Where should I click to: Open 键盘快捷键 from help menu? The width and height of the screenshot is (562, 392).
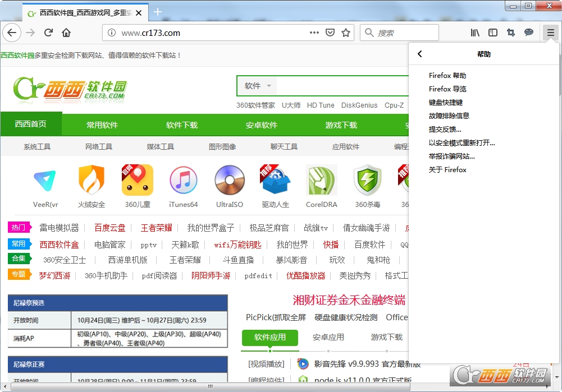pyautogui.click(x=446, y=103)
